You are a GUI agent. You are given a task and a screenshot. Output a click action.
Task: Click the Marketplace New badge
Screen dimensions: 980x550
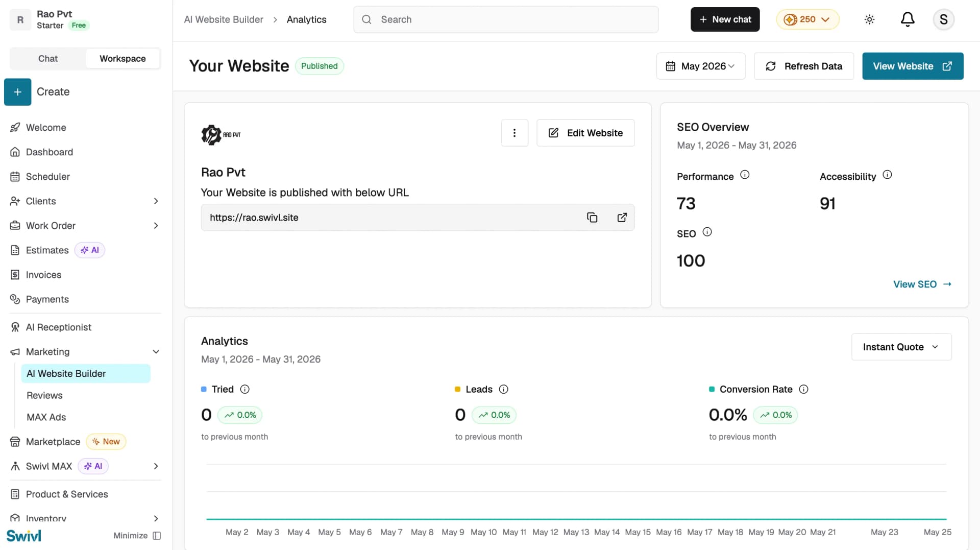pyautogui.click(x=106, y=442)
